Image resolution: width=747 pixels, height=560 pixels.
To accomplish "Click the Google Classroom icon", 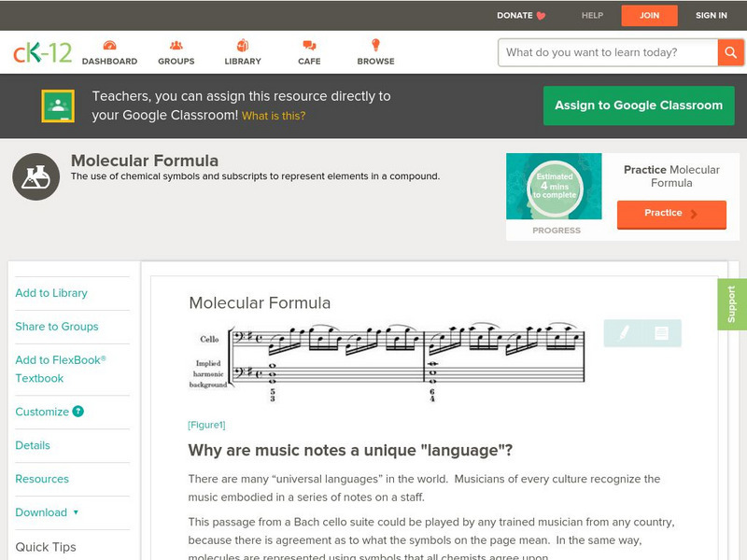I will coord(58,105).
